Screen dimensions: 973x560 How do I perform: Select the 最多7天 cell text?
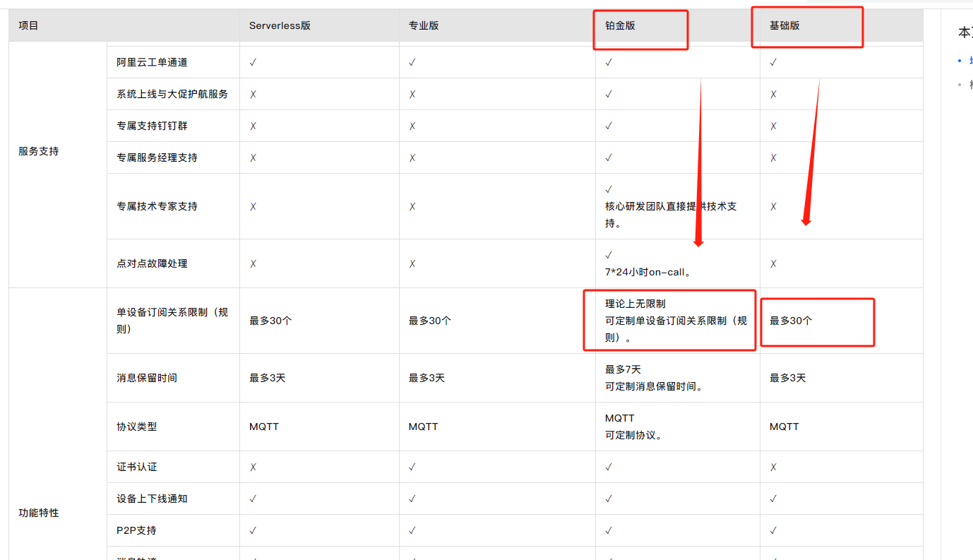coord(623,369)
